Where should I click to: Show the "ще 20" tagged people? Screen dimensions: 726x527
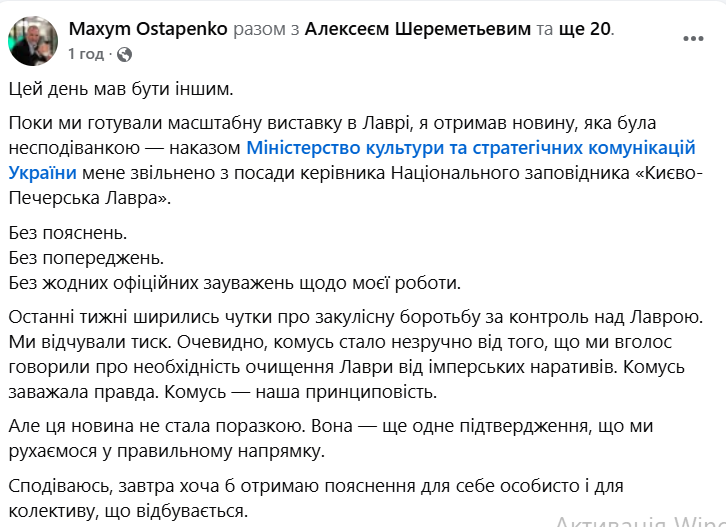tap(586, 28)
